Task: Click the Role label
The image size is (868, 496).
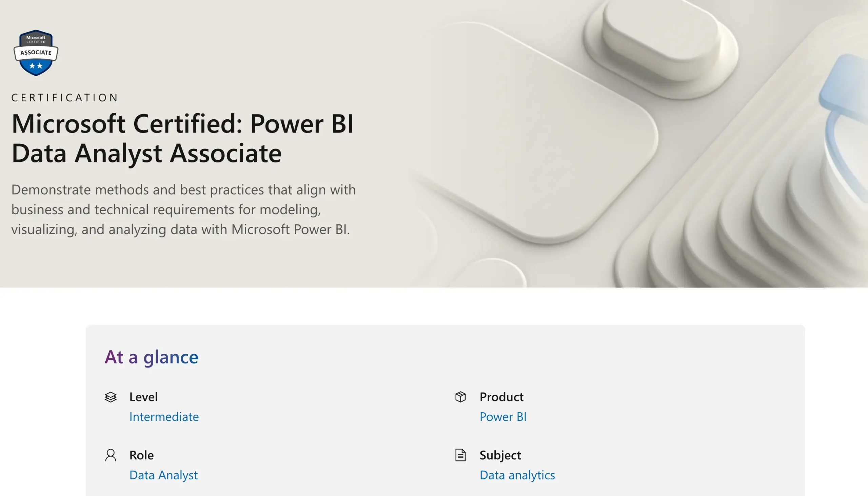Action: pos(141,455)
